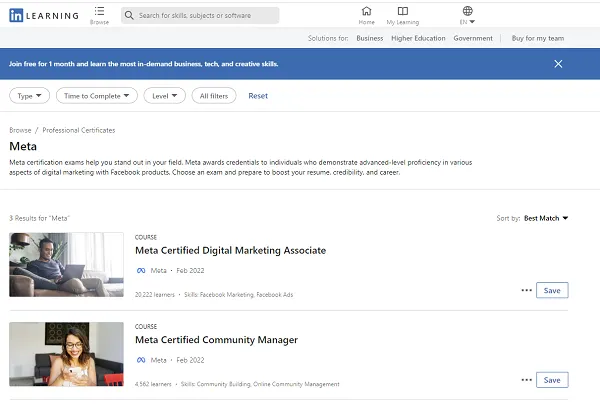
Task: Open more options for Digital Marketing Associate
Action: (527, 290)
